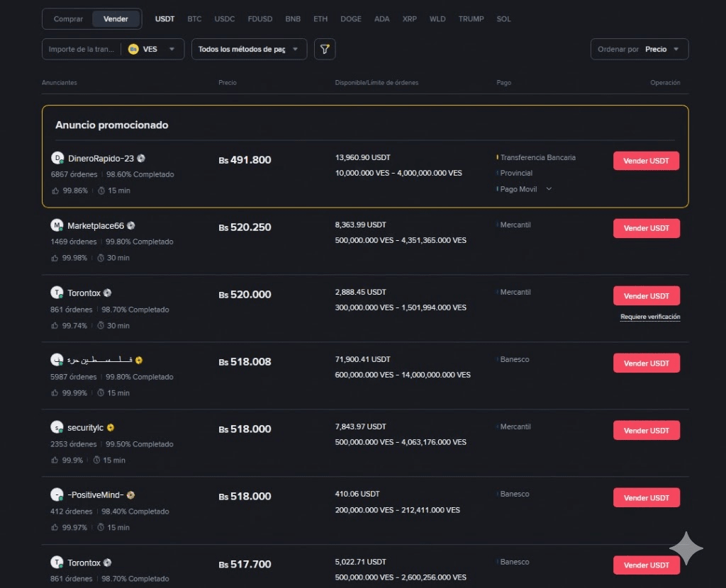Click the yellow badge beside securitylc

(111, 428)
